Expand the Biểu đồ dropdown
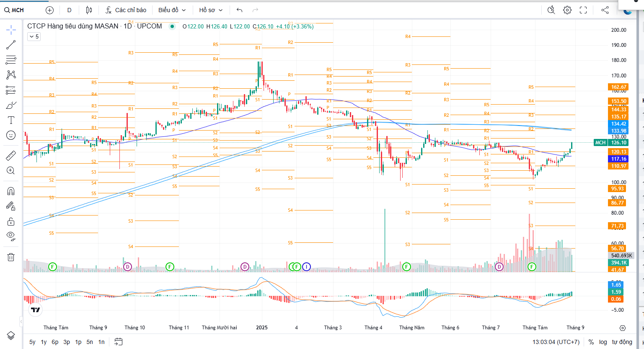This screenshot has width=644, height=349. click(x=172, y=10)
